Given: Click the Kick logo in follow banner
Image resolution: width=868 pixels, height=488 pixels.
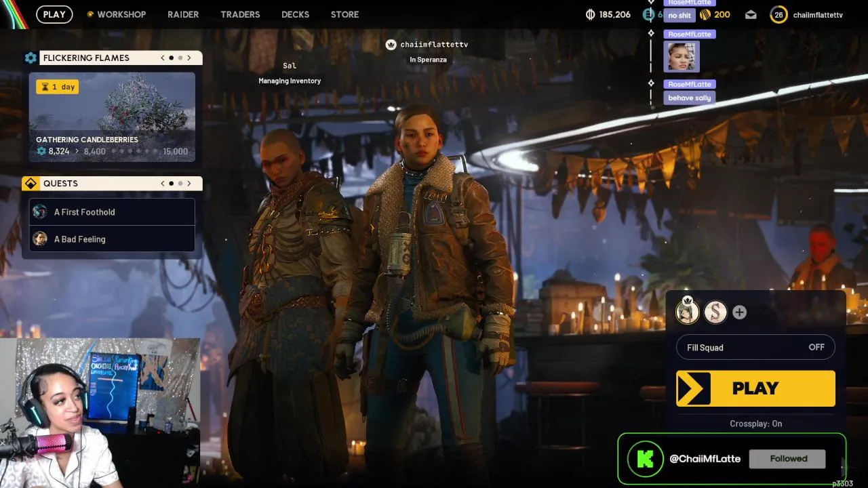Looking at the screenshot, I should tap(645, 459).
